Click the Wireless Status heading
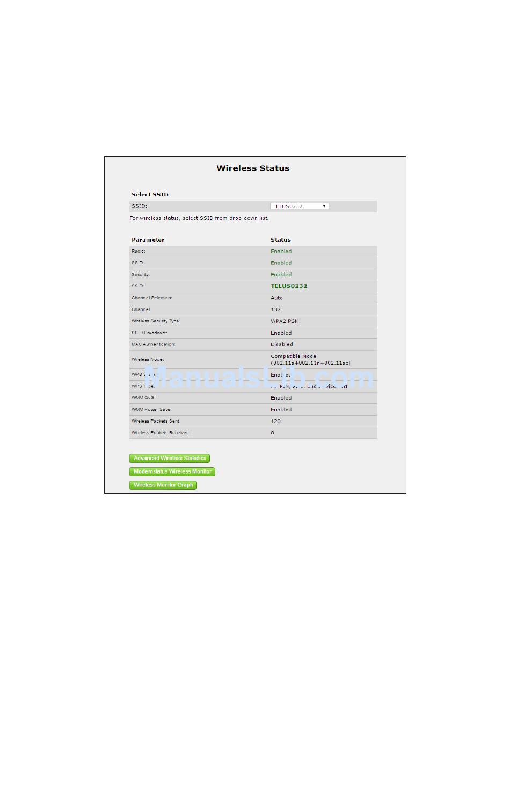This screenshot has height=812, width=510. click(253, 168)
